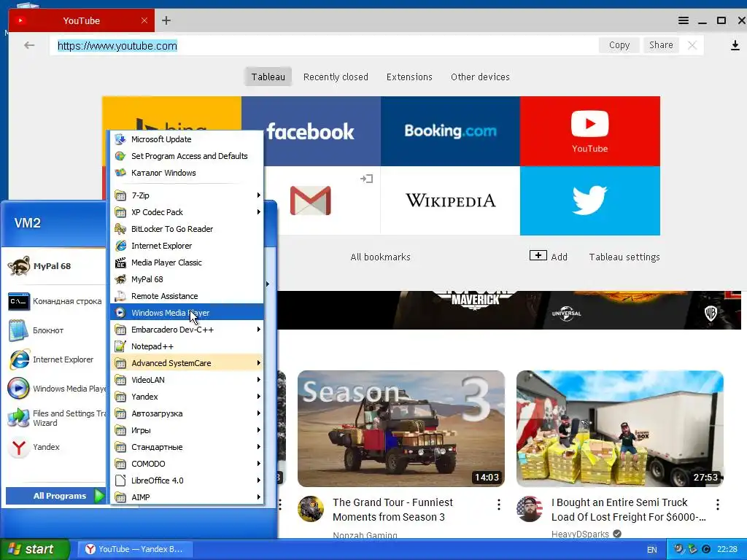Open the Twitter tile on Tableau

589,201
